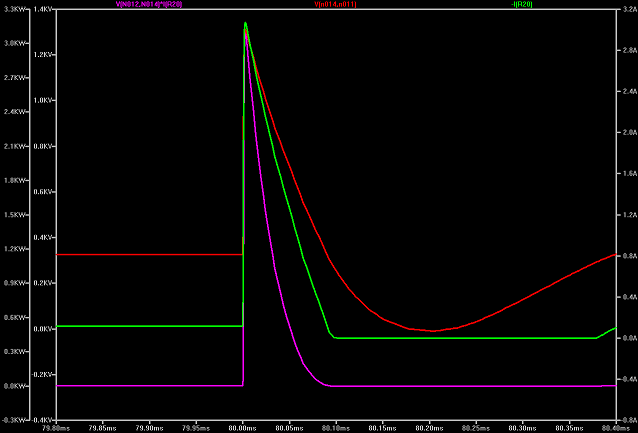638x433 pixels.
Task: Click the 1.0KV label on voltage axis
Action: tap(43, 101)
